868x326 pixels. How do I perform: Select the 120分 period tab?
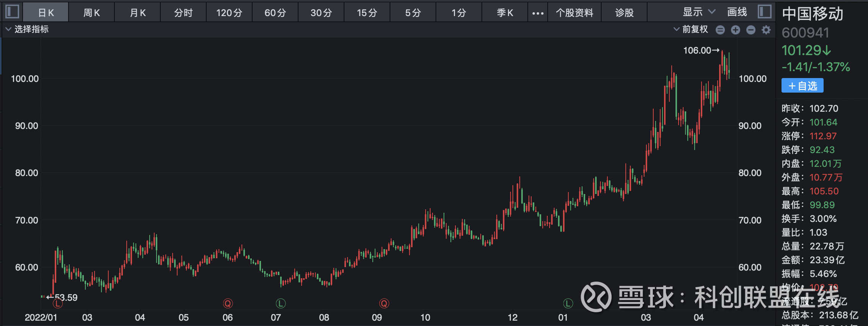tap(229, 13)
